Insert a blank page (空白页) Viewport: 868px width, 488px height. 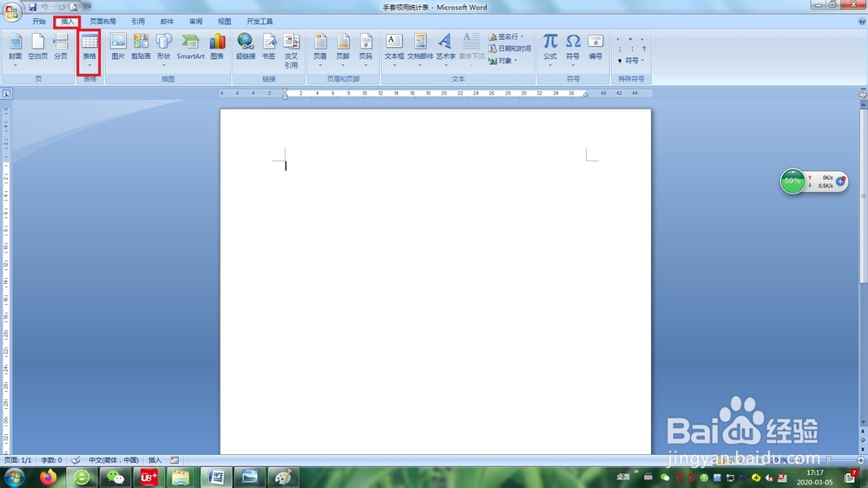click(37, 47)
